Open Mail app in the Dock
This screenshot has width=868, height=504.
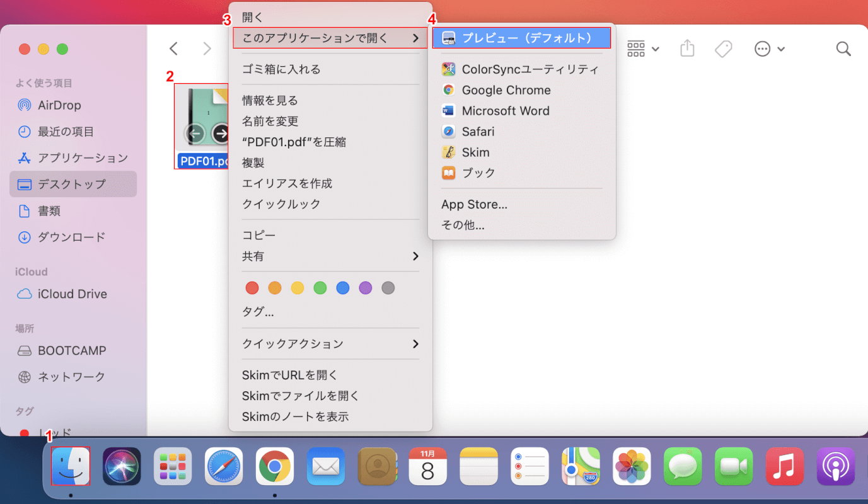coord(326,466)
